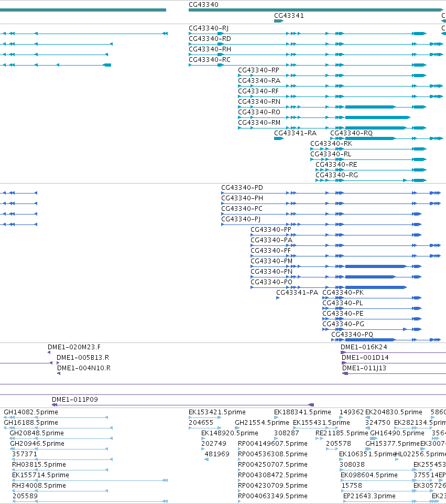Open transcript CG43340-RJ label
This screenshot has width=446, height=504.
point(209,28)
